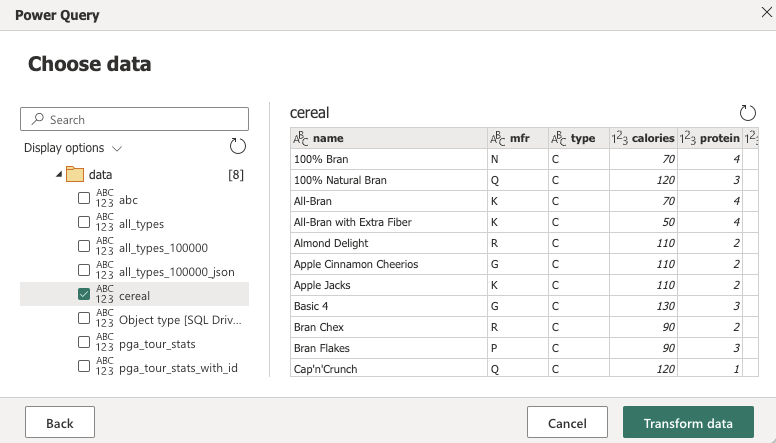Check the abc table checkbox
This screenshot has width=776, height=443.
[84, 199]
